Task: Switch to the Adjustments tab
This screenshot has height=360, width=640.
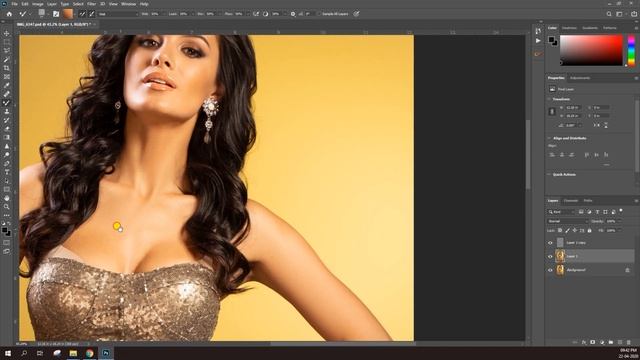Action: [580, 78]
